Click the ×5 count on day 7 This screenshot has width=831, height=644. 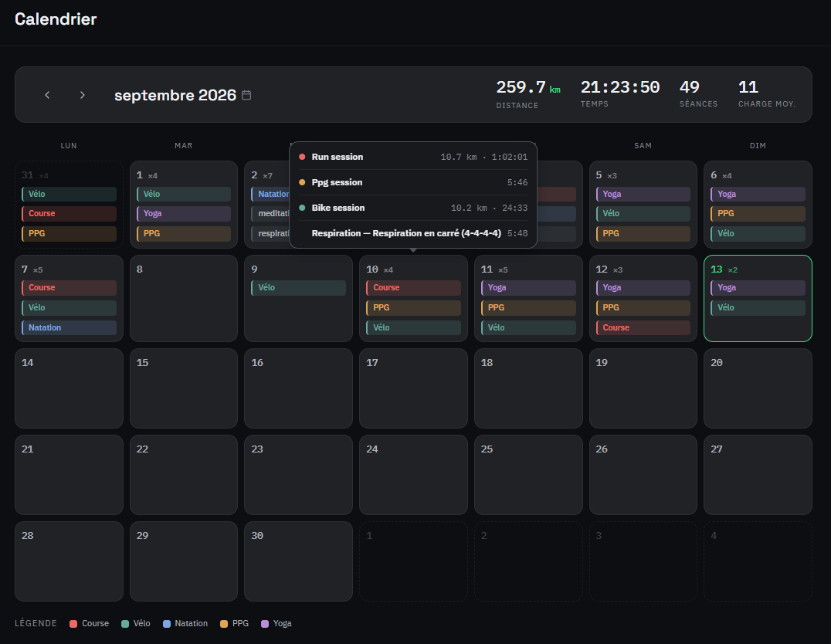pos(38,270)
